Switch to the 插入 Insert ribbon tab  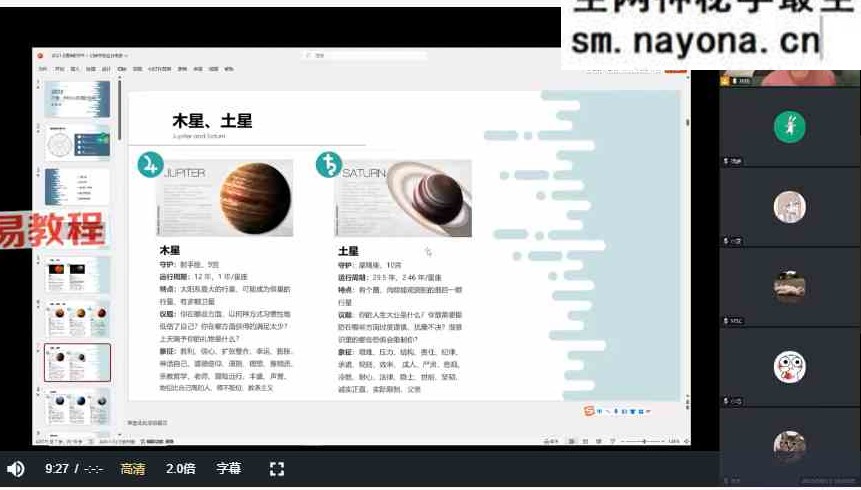[75, 69]
